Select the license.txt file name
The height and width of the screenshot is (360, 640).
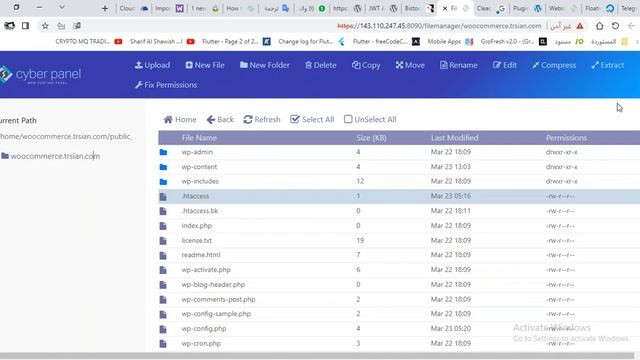197,240
